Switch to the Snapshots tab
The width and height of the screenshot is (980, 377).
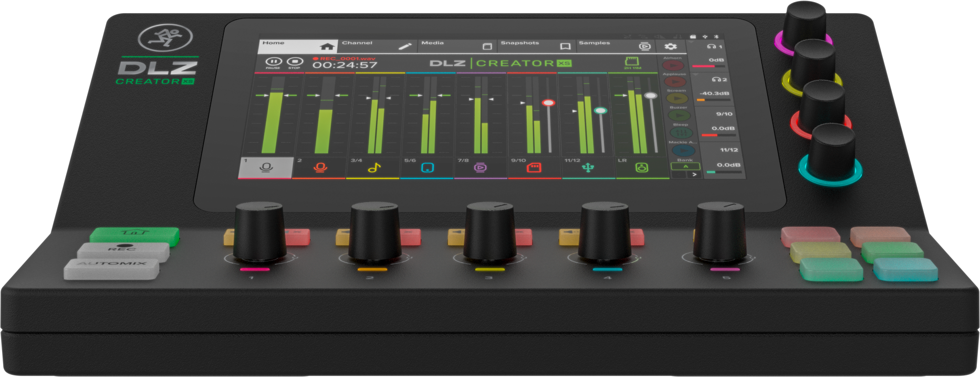pyautogui.click(x=536, y=46)
